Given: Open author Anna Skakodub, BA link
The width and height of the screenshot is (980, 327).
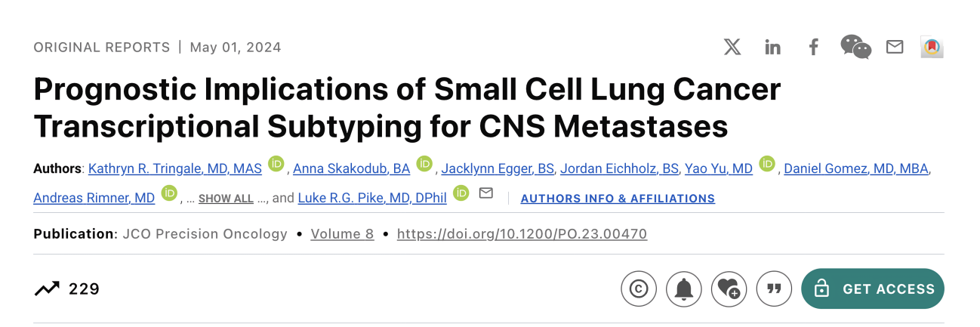Looking at the screenshot, I should tap(351, 168).
